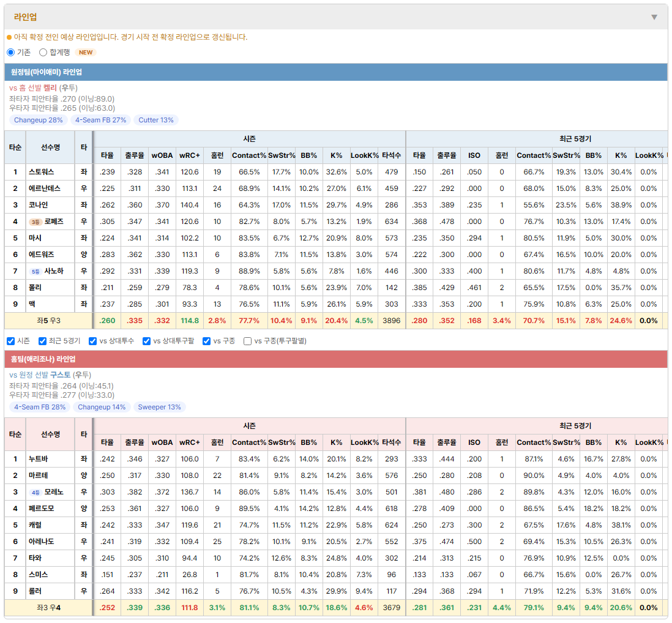Click player name 폴리

click(35, 288)
